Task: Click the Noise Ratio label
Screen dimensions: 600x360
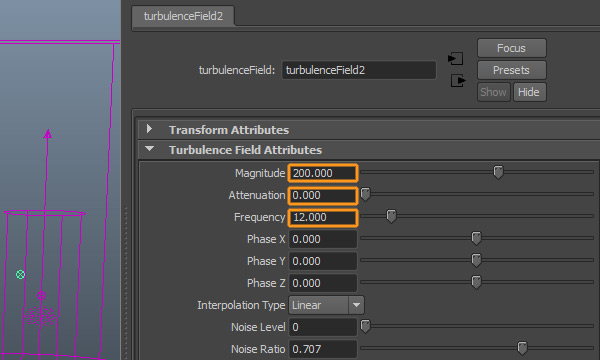Action: pyautogui.click(x=258, y=349)
